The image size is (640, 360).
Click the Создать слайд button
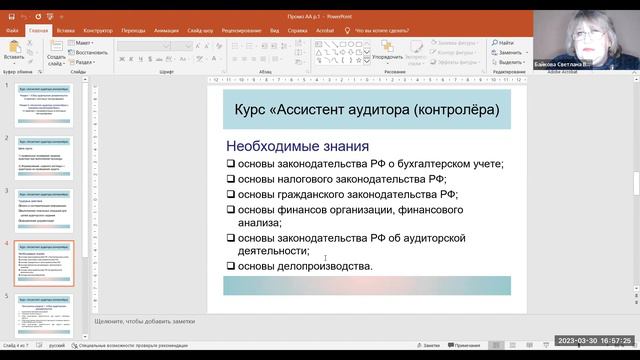coord(56,53)
